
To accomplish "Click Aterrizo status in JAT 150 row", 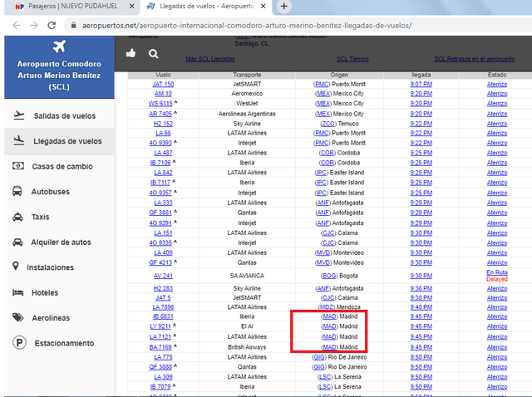I will pyautogui.click(x=497, y=84).
